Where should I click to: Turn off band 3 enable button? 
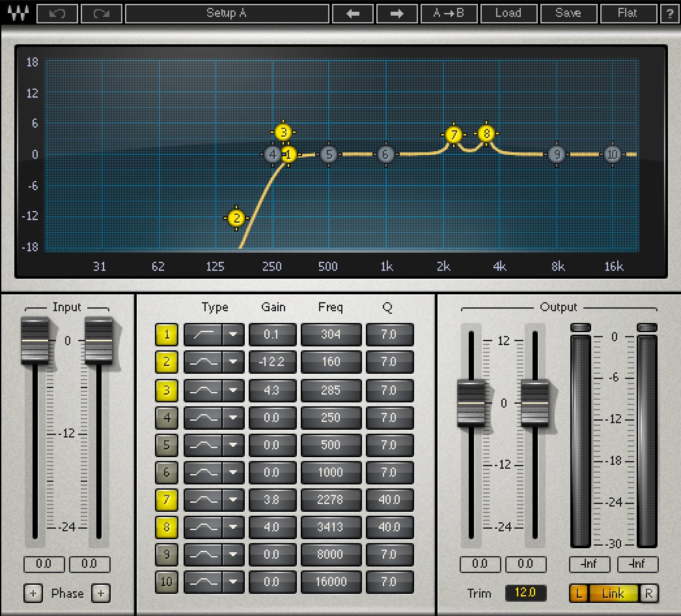[x=167, y=390]
